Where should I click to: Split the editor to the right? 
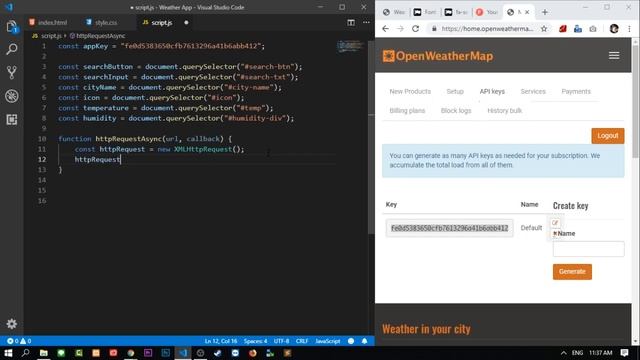[351, 22]
